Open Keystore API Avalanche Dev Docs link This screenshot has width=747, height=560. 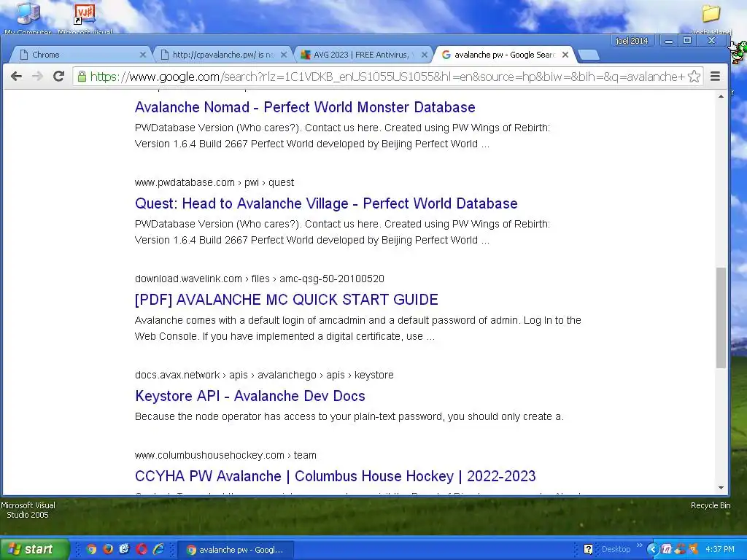point(250,396)
